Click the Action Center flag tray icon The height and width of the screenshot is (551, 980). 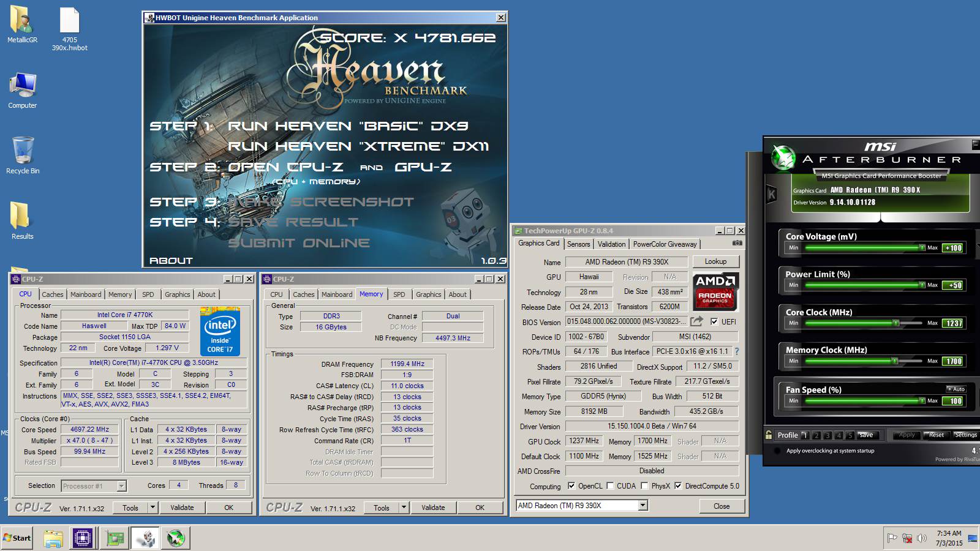click(x=892, y=538)
